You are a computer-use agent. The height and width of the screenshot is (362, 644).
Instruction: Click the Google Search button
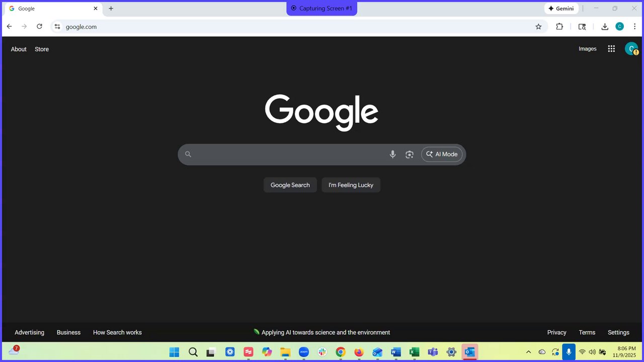click(x=290, y=185)
